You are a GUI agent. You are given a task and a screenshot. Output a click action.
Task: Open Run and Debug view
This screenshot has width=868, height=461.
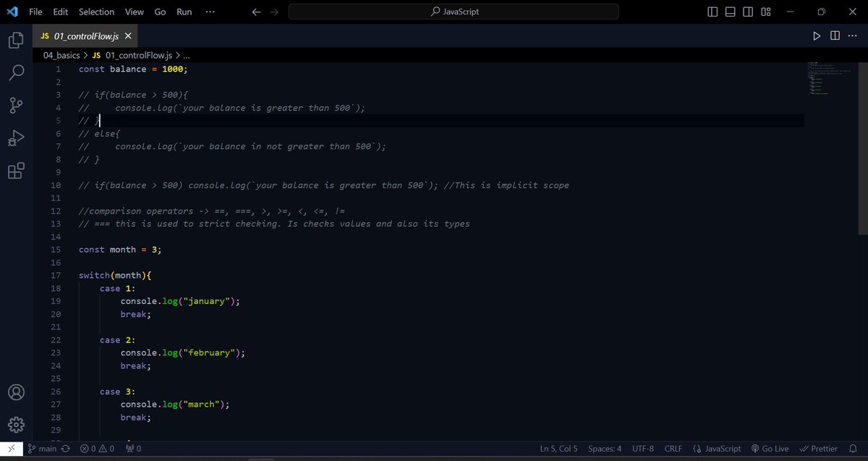click(x=16, y=138)
